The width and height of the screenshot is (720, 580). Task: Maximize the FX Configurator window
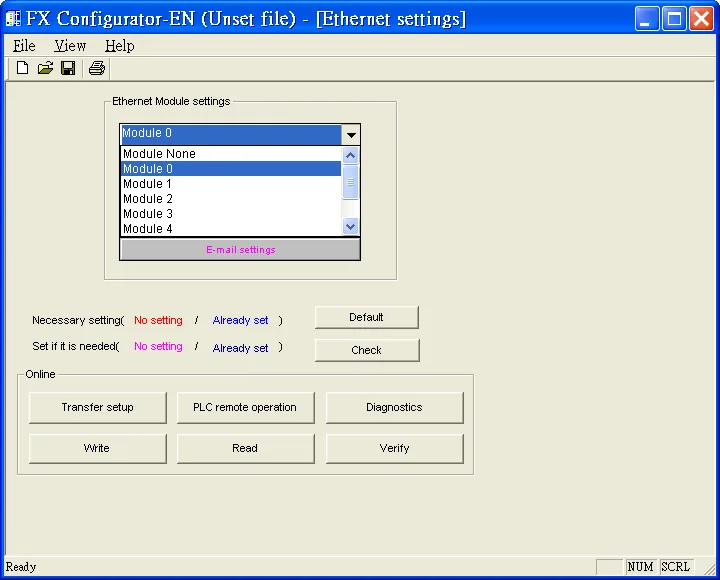674,19
